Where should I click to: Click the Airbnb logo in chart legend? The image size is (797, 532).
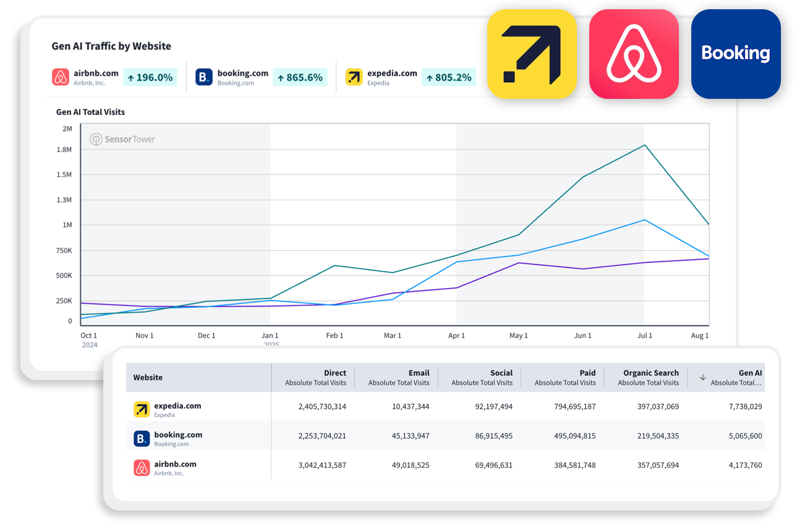click(x=61, y=77)
